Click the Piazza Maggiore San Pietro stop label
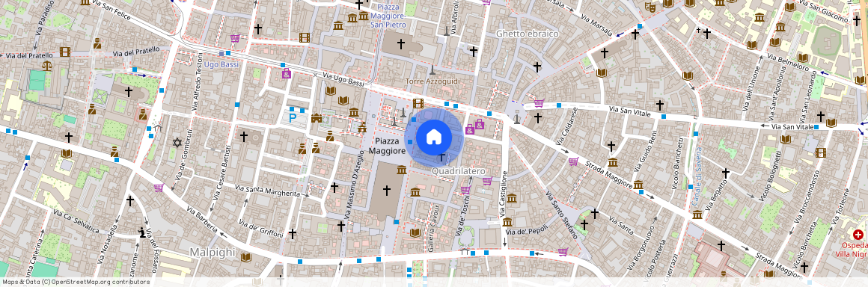The width and height of the screenshot is (868, 287). [388, 16]
